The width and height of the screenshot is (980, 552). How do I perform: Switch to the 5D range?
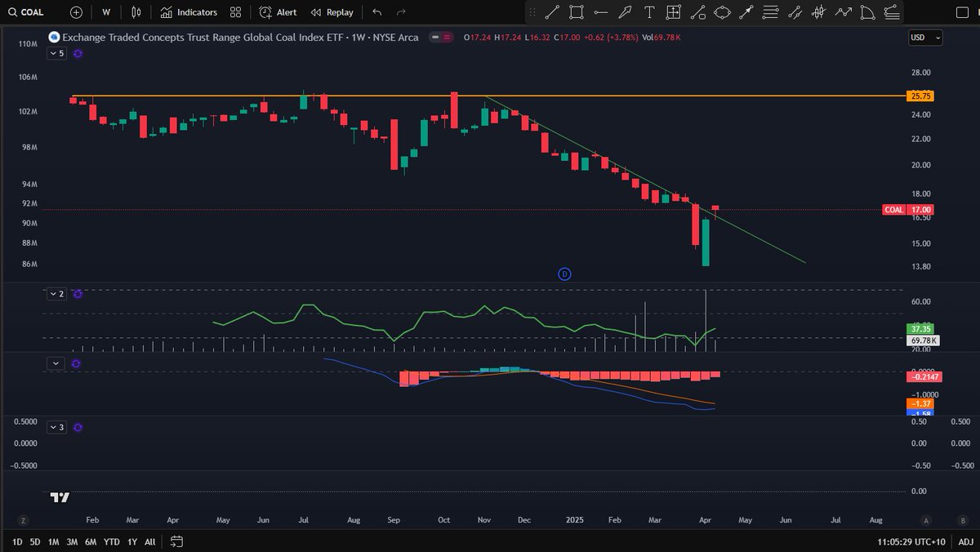click(35, 541)
